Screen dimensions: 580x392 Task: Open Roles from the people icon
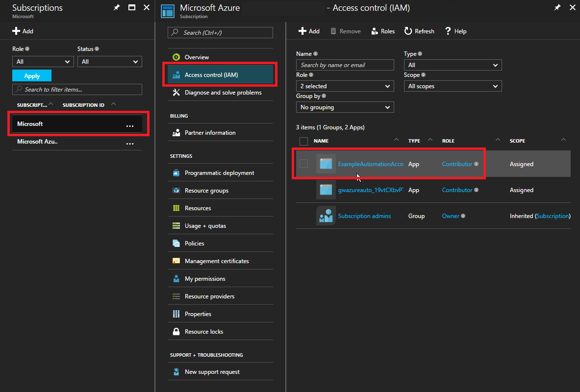point(375,31)
